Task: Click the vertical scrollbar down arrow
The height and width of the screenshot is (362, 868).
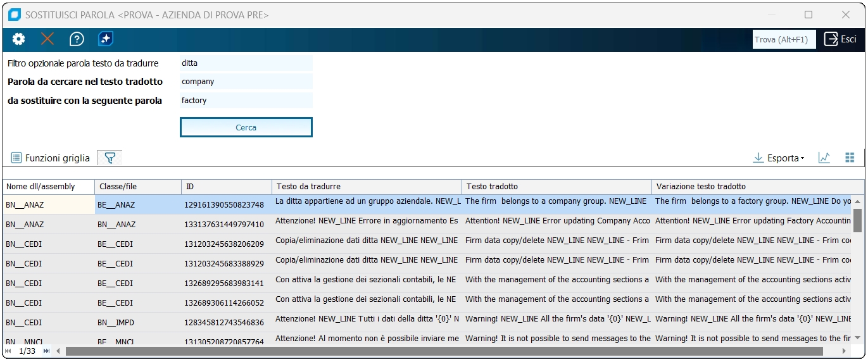Action: point(858,338)
